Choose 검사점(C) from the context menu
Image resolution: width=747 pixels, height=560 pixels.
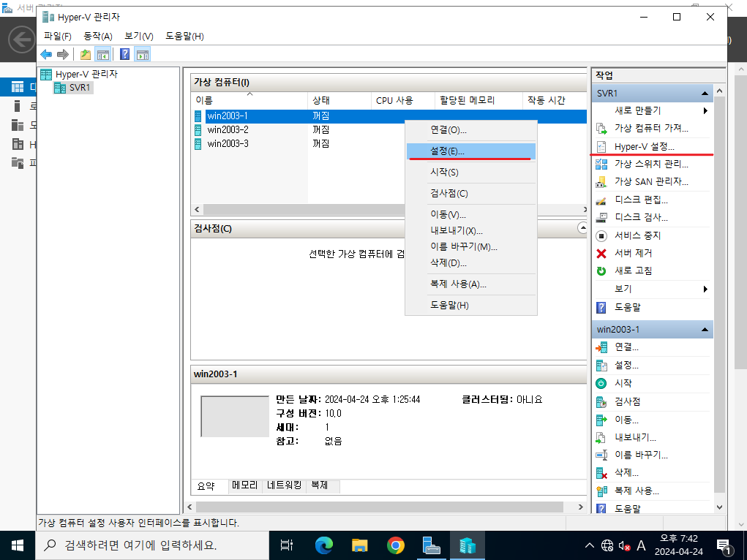tap(471, 193)
